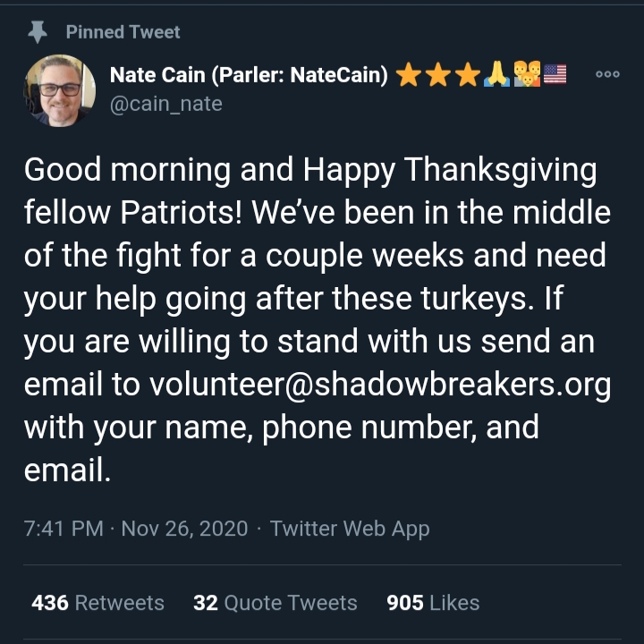Open the 7:41 PM timestamp link
The height and width of the screenshot is (644, 644).
pos(64,529)
